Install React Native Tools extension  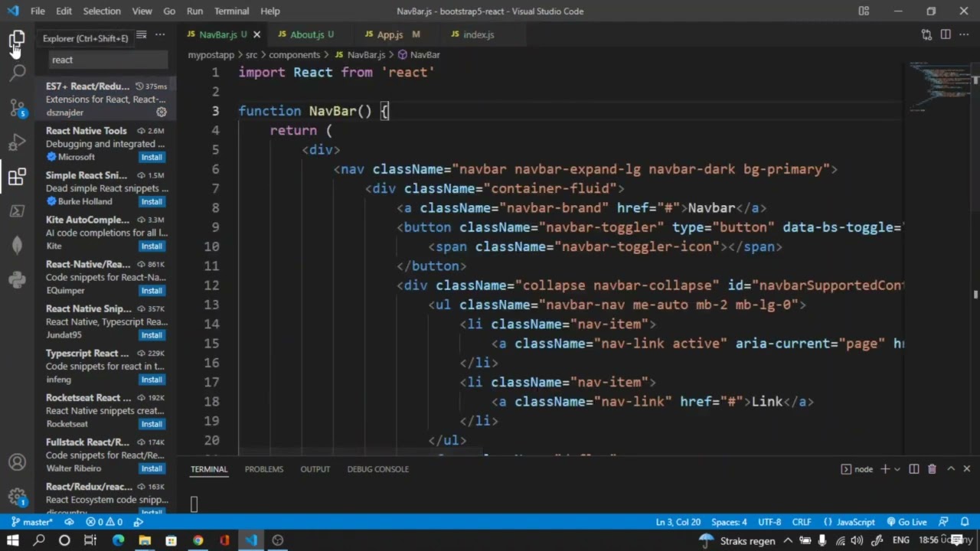pyautogui.click(x=152, y=157)
